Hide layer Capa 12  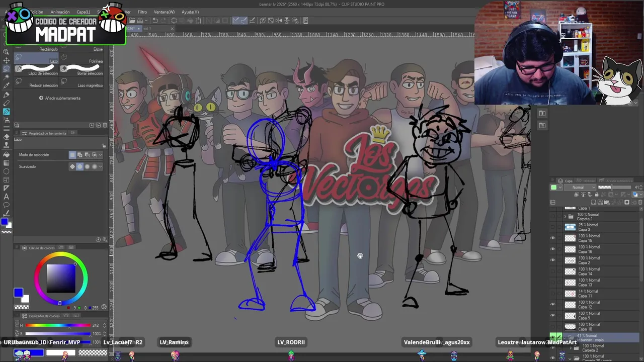(x=552, y=304)
